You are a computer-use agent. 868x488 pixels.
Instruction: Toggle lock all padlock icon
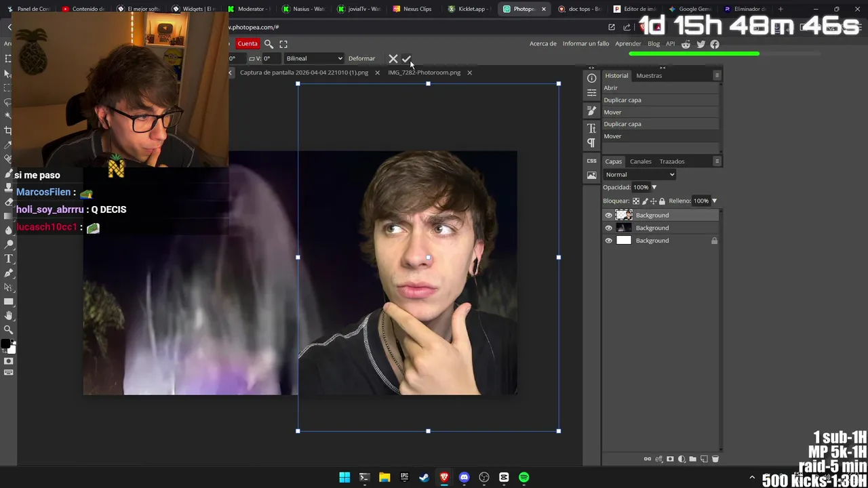tap(662, 201)
